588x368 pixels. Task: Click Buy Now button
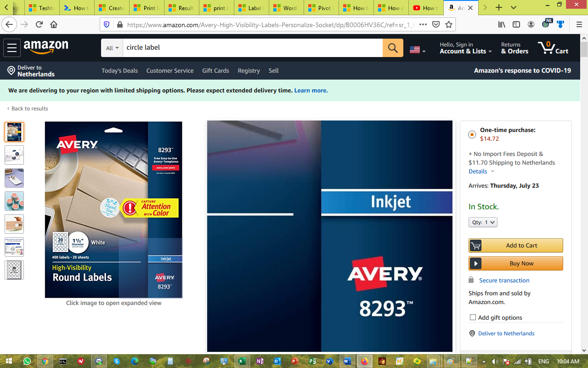[x=516, y=264]
